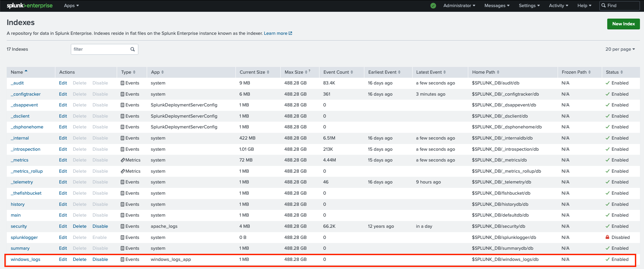The height and width of the screenshot is (269, 644).
Task: Click the windows_logs_app cell
Action: click(171, 260)
